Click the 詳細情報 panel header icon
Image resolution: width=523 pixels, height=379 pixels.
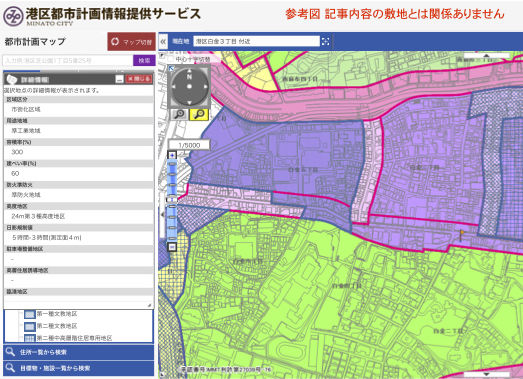[x=12, y=79]
